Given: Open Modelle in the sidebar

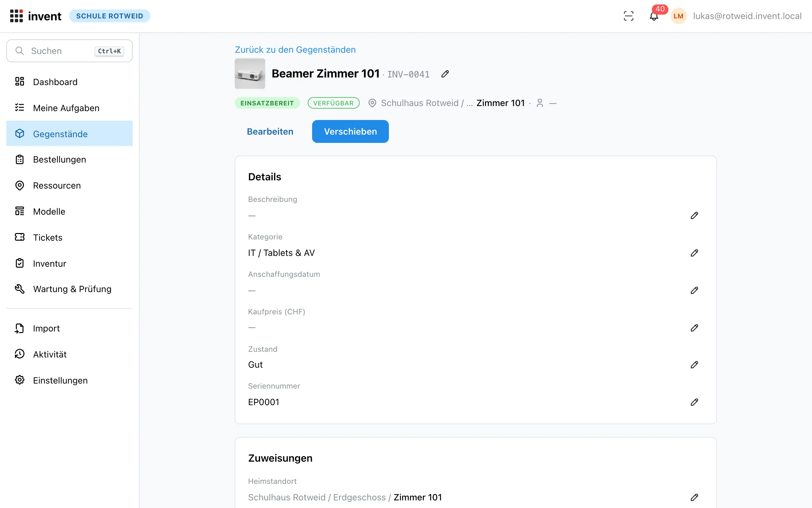Looking at the screenshot, I should point(69,211).
